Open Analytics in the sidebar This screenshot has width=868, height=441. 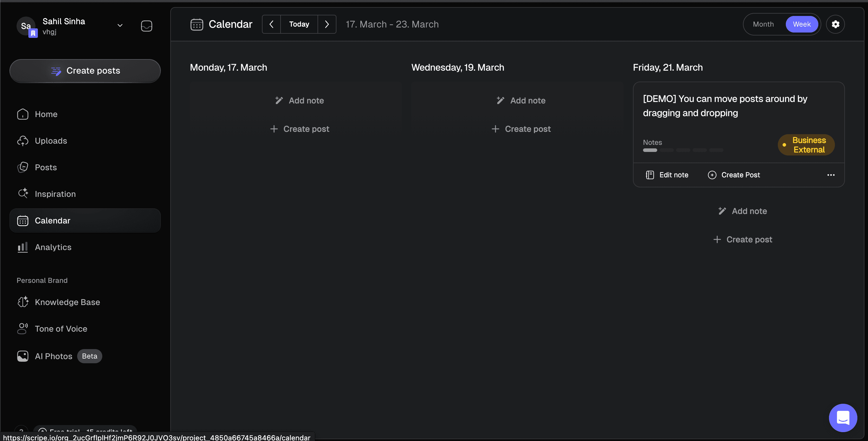tap(53, 247)
